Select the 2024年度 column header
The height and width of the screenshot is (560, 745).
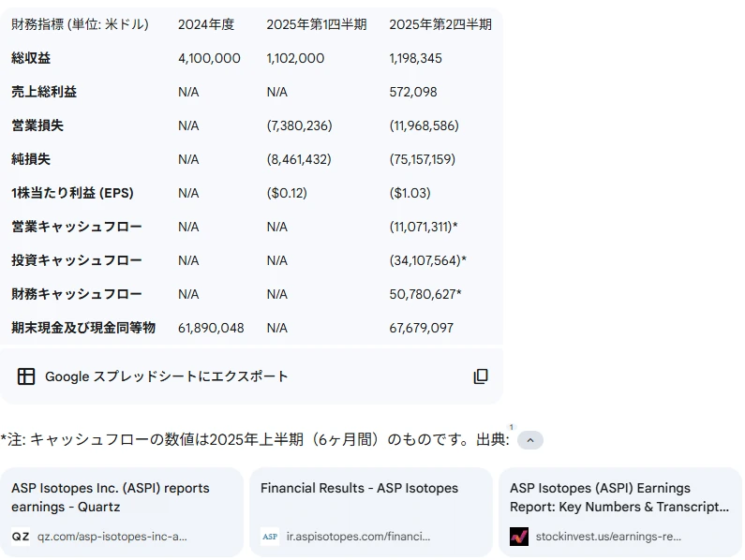click(206, 24)
